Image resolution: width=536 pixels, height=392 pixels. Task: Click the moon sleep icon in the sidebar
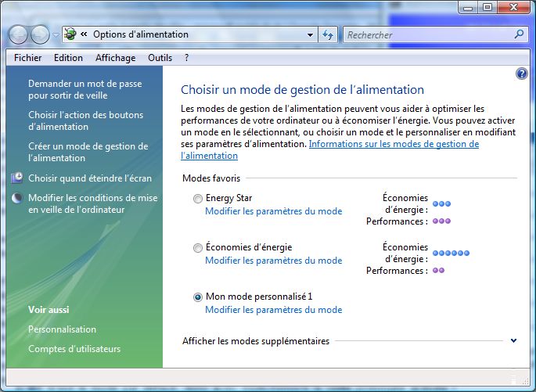click(16, 198)
